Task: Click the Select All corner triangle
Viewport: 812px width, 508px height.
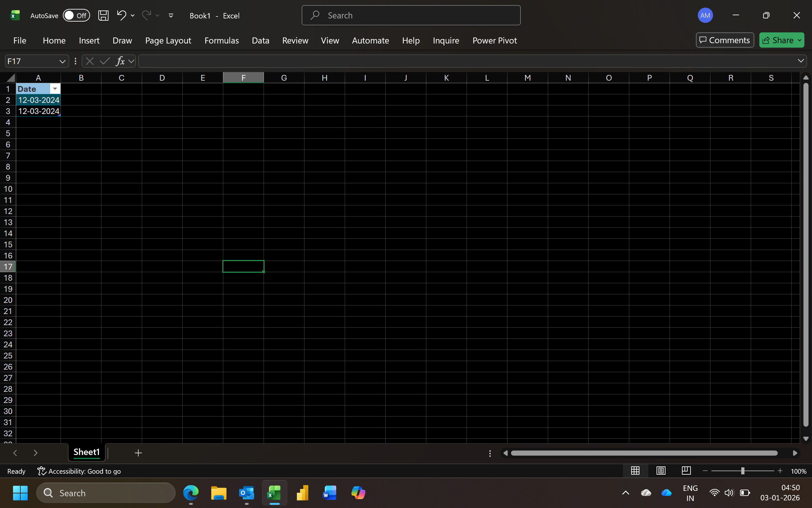Action: 10,78
